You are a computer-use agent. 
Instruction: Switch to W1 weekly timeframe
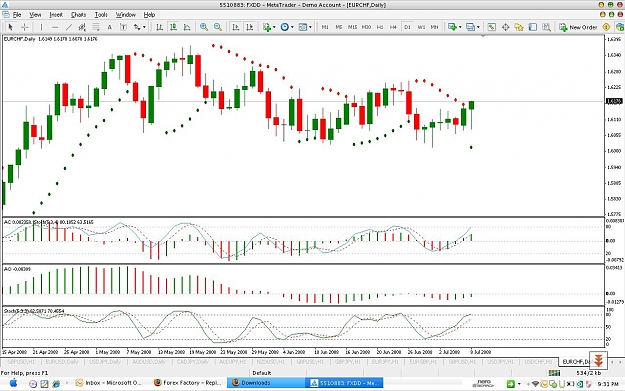coord(421,27)
